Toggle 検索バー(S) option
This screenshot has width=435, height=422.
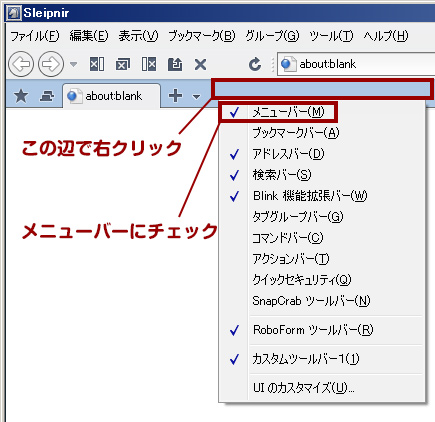click(322, 175)
